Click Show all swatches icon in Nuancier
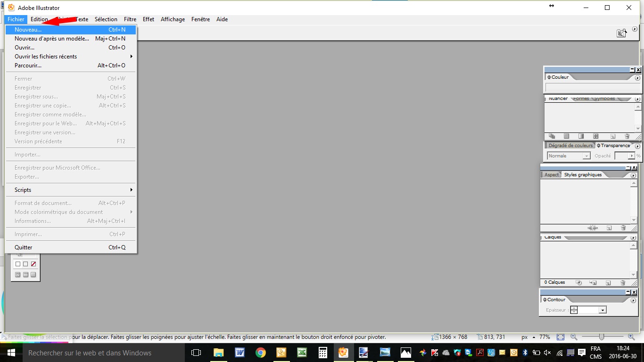Viewport: 644px width, 362px height. (552, 136)
